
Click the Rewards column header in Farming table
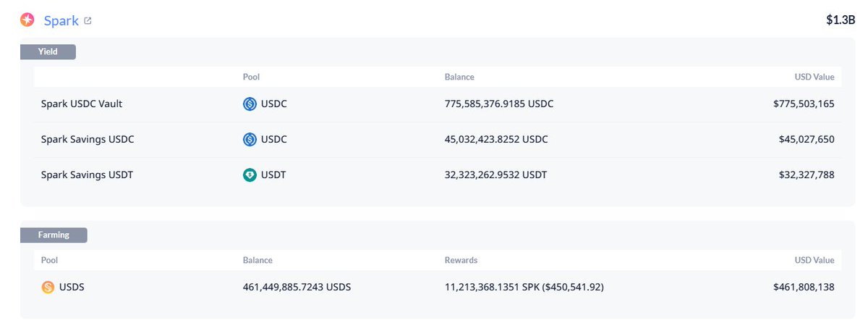461,260
